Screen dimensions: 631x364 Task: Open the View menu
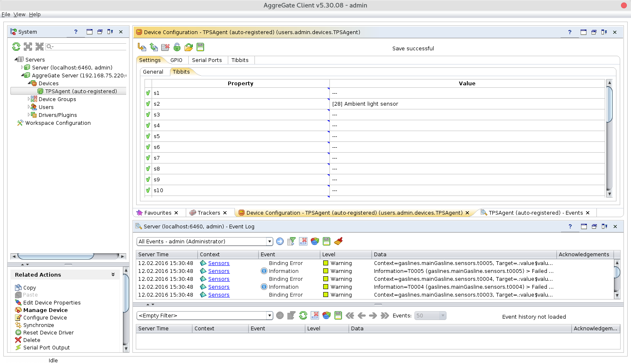click(x=19, y=14)
